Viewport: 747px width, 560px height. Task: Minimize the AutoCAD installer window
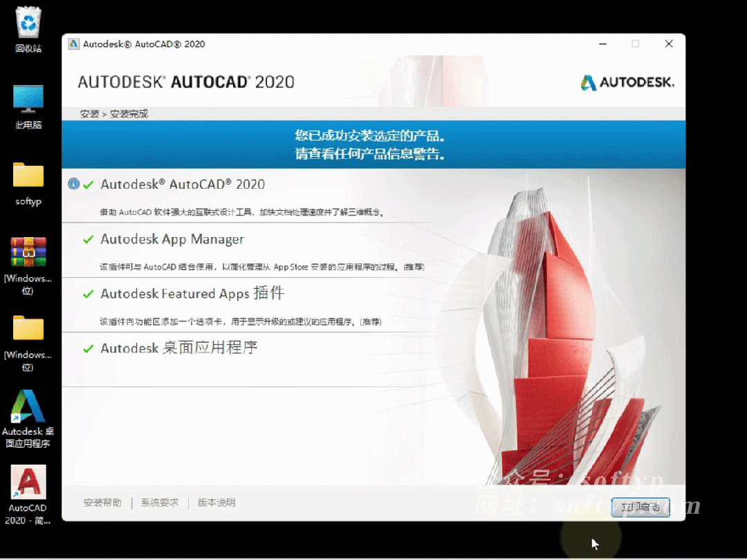click(602, 44)
